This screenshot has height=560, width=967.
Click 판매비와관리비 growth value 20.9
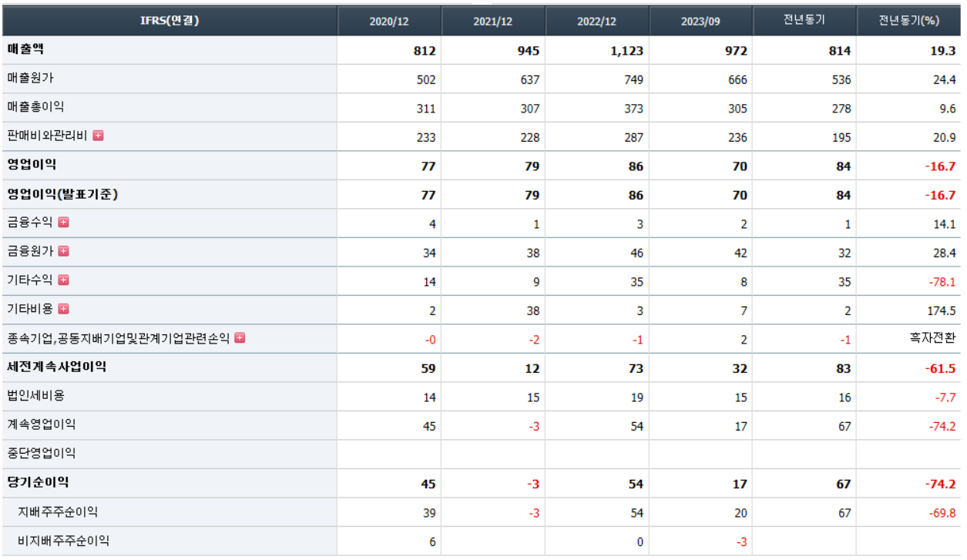point(944,137)
